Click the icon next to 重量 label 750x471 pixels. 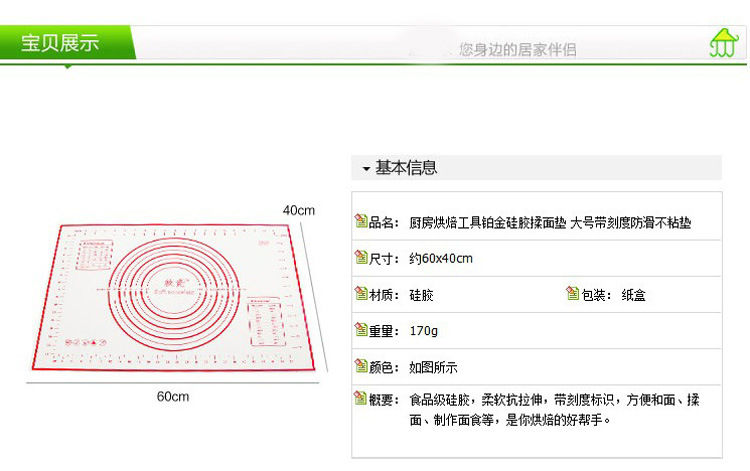pos(361,330)
